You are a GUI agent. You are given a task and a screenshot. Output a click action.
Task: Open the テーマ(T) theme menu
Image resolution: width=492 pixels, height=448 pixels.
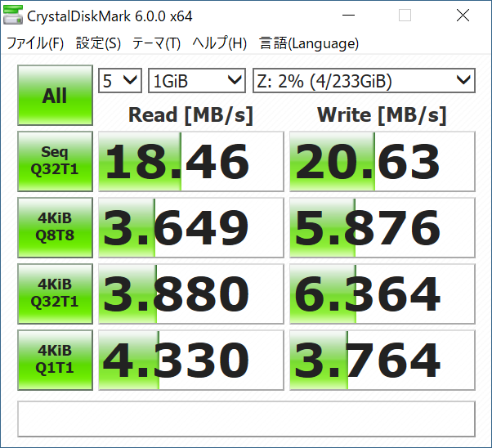click(156, 43)
